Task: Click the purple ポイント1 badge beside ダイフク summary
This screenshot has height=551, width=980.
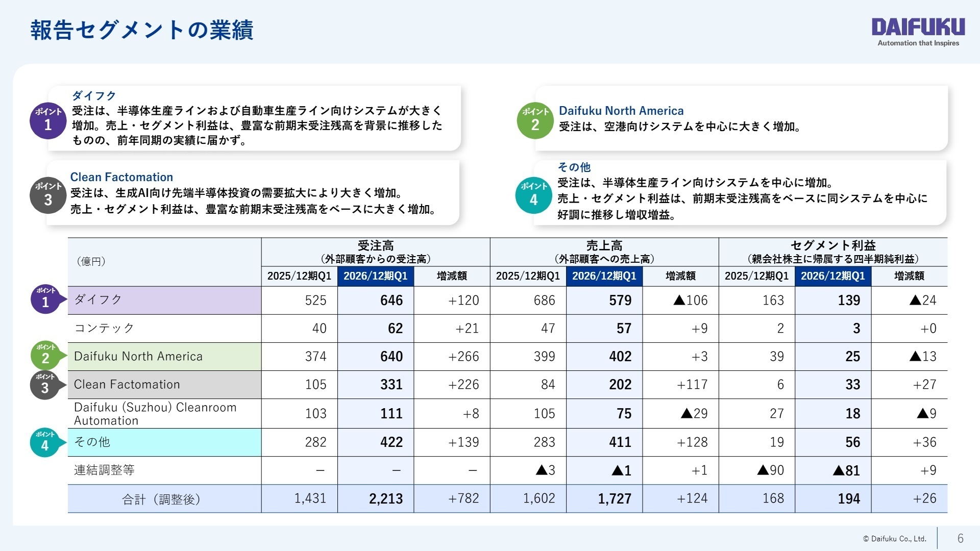Action: click(x=48, y=120)
